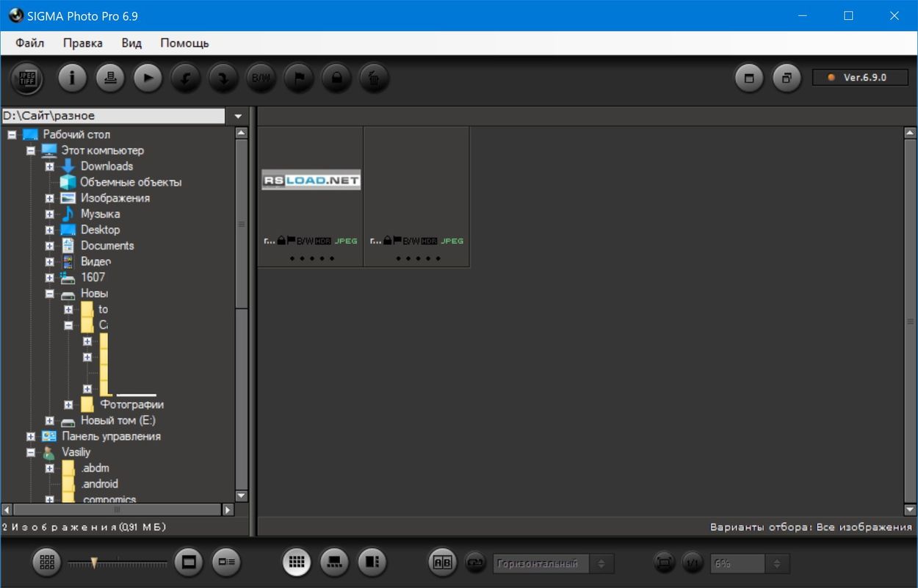918x588 pixels.
Task: Select the Фотографии folder in tree
Action: point(132,404)
